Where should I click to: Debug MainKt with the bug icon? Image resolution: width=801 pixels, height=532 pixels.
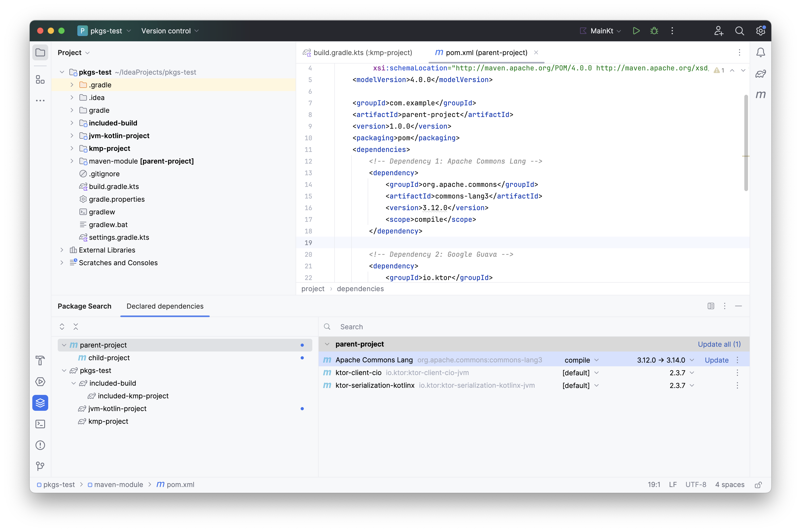coord(654,31)
